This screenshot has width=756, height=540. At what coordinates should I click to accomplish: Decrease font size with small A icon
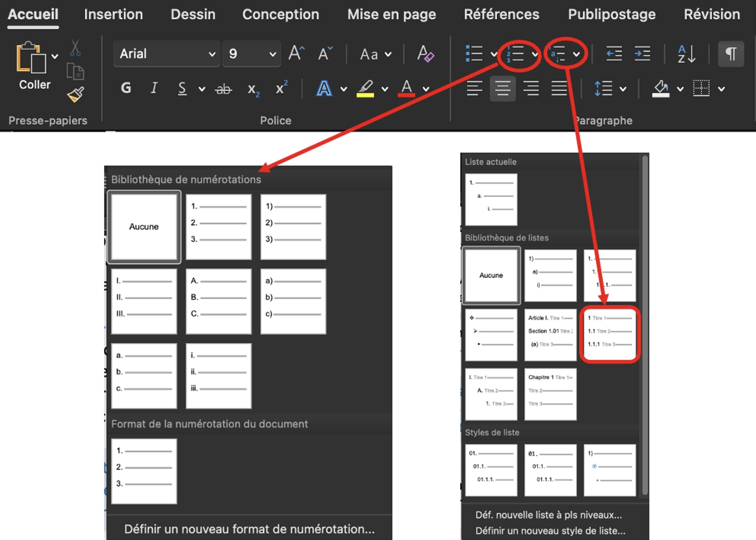325,54
